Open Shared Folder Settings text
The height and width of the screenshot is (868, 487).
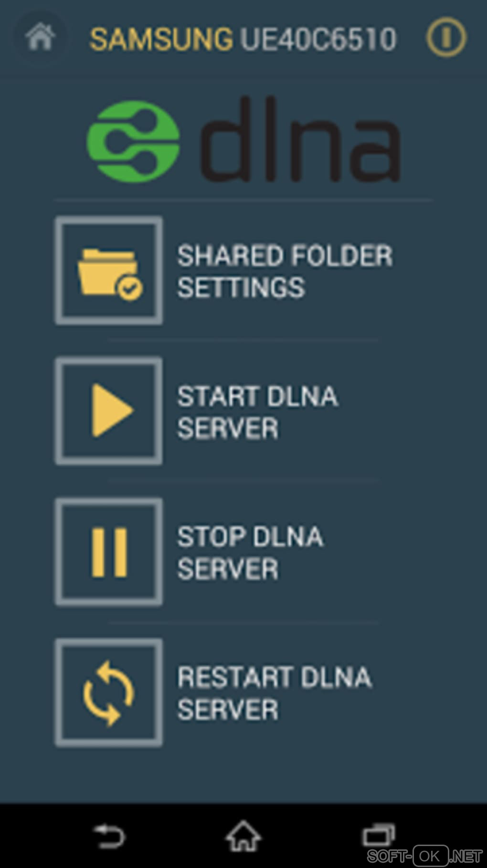tap(285, 272)
